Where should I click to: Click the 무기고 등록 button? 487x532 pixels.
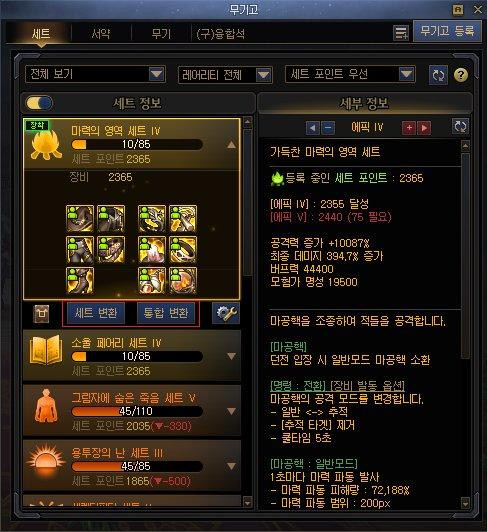(447, 31)
